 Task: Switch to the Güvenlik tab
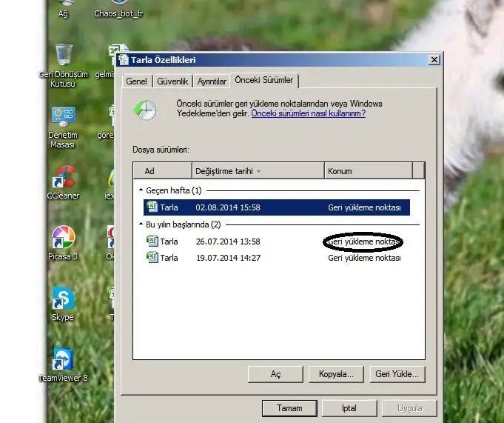[x=173, y=81]
